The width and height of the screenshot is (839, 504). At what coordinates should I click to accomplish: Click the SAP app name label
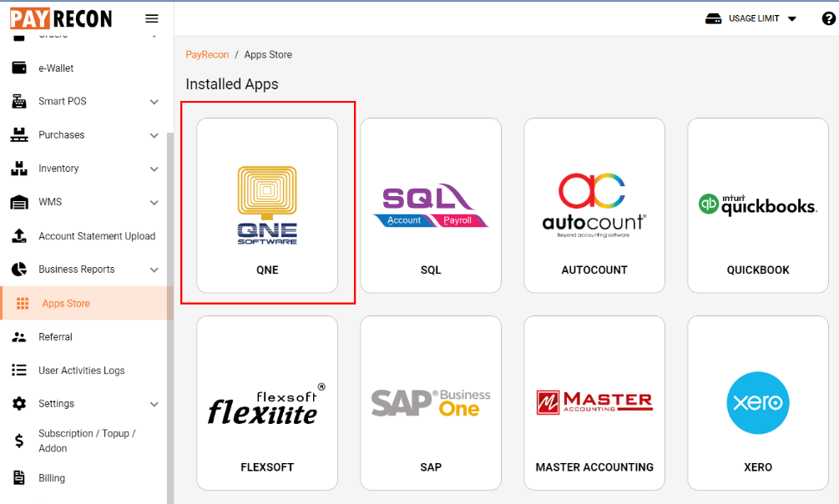(x=431, y=467)
